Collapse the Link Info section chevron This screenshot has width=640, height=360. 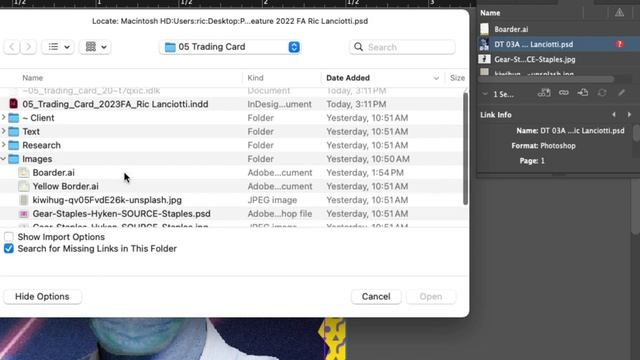coord(484,94)
